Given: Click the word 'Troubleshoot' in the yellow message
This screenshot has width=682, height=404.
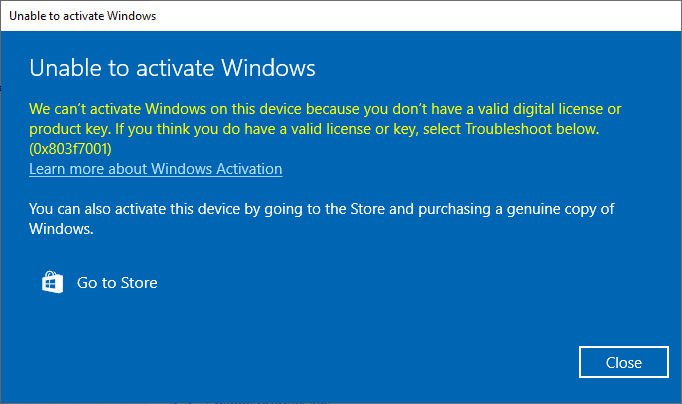Looking at the screenshot, I should pyautogui.click(x=519, y=130).
